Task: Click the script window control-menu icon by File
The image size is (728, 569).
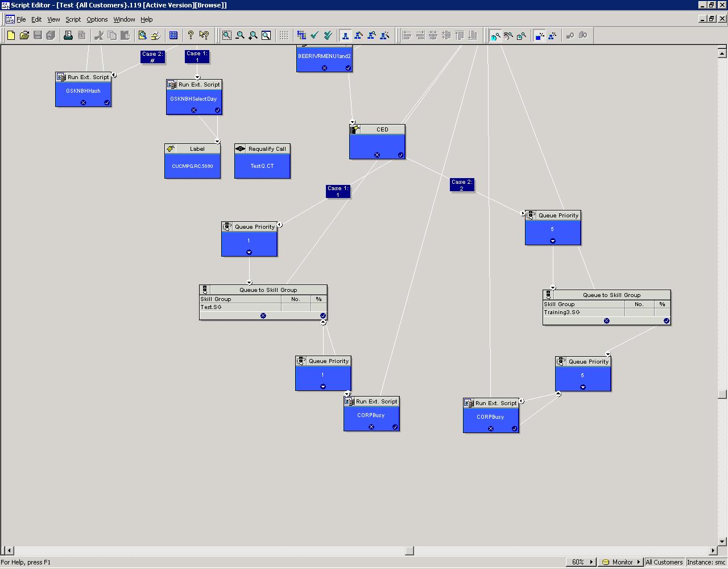Action: tap(10, 19)
